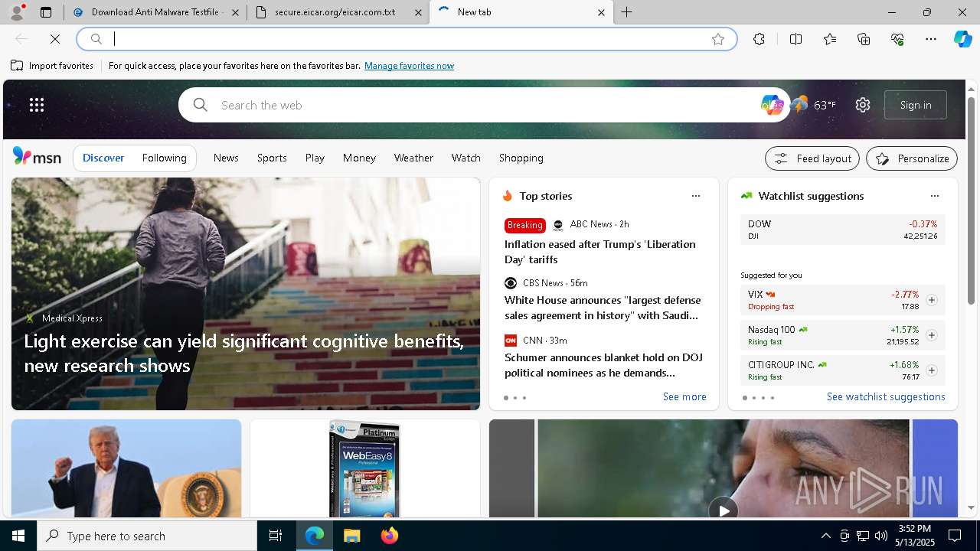This screenshot has width=980, height=551.
Task: Close the secure.eicar.org tab
Action: pos(418,12)
